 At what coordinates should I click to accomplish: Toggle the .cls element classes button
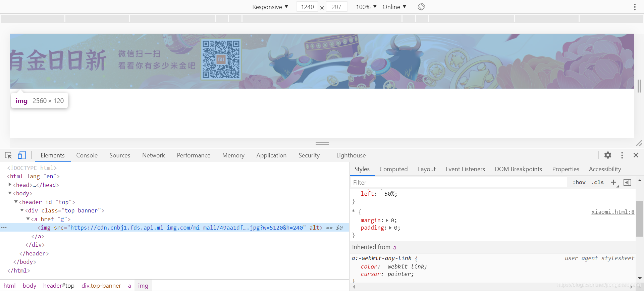tap(597, 182)
